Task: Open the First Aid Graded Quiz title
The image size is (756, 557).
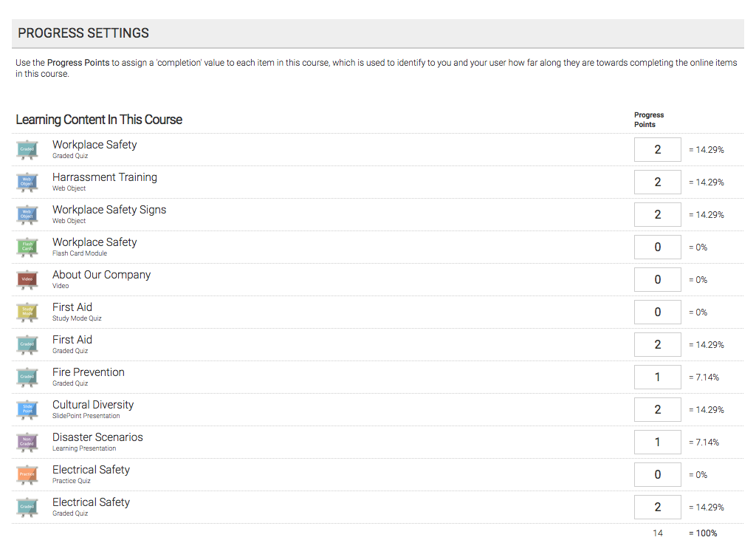Action: tap(72, 340)
